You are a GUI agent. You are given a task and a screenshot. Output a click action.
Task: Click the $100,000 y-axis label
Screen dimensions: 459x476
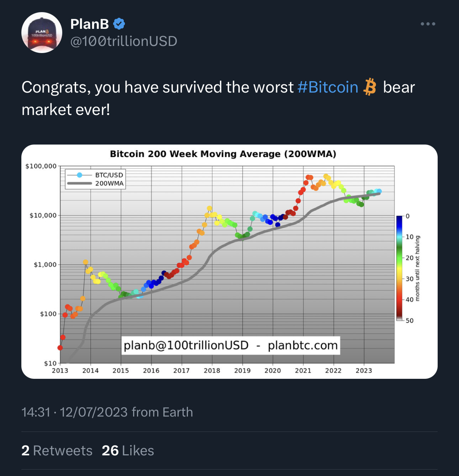pyautogui.click(x=41, y=166)
